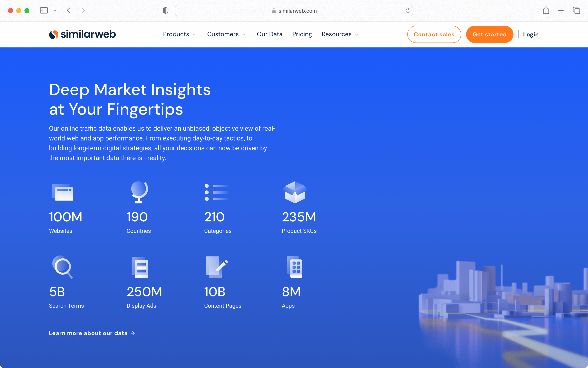Show tab overview icon
This screenshot has width=588, height=368.
tap(576, 10)
